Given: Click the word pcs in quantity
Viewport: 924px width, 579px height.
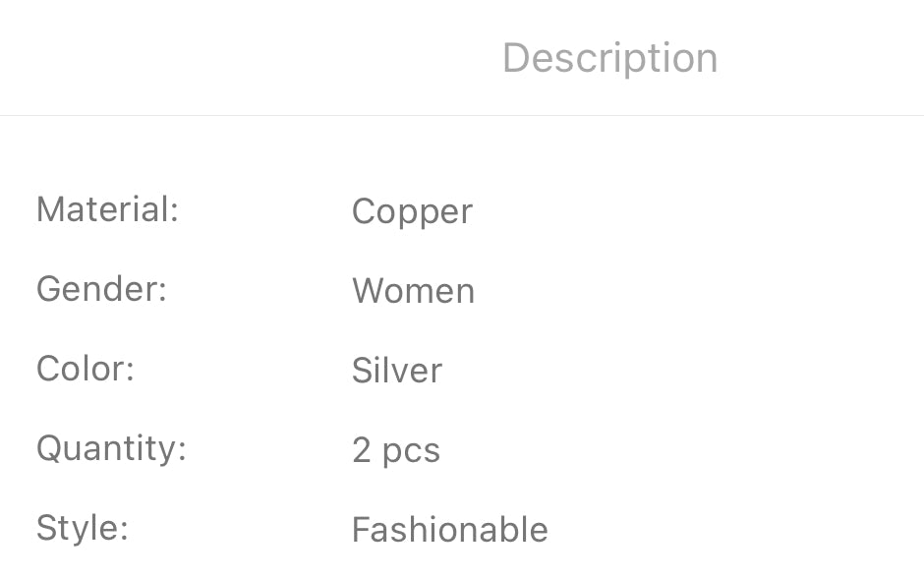Looking at the screenshot, I should click(x=411, y=452).
